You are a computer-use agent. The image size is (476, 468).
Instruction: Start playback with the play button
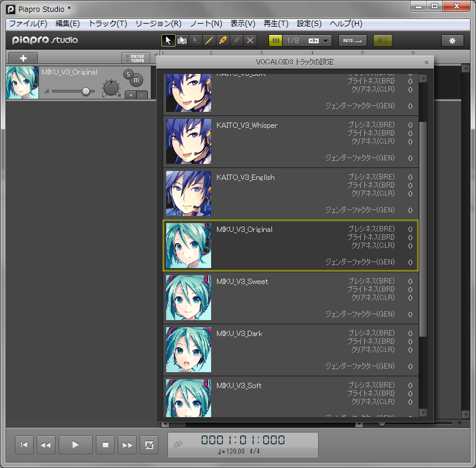point(75,445)
